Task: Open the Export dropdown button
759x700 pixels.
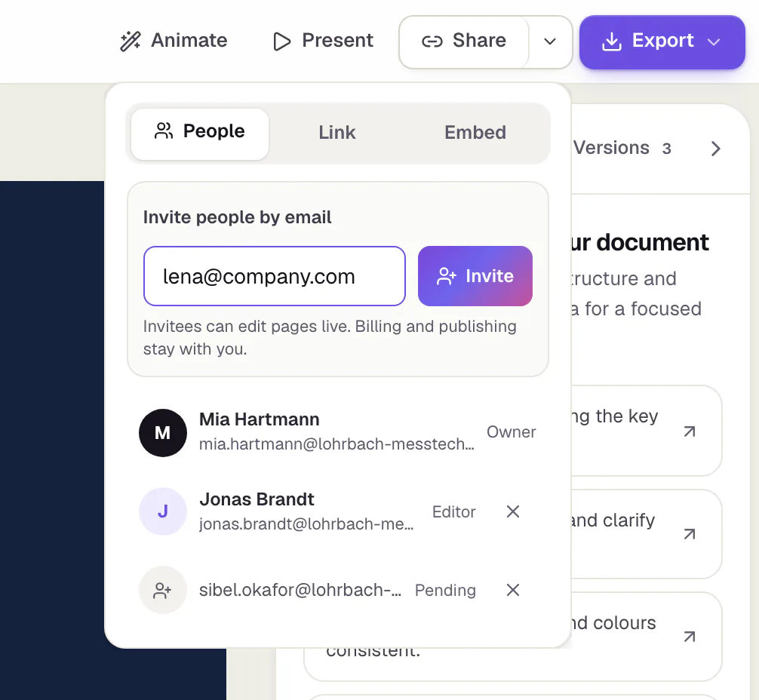Action: (662, 41)
